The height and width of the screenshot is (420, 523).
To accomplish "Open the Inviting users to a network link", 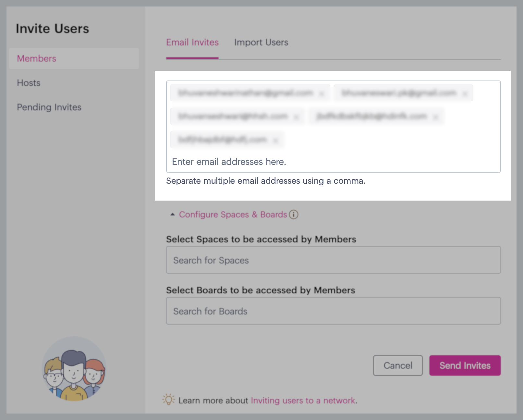I will (x=303, y=401).
